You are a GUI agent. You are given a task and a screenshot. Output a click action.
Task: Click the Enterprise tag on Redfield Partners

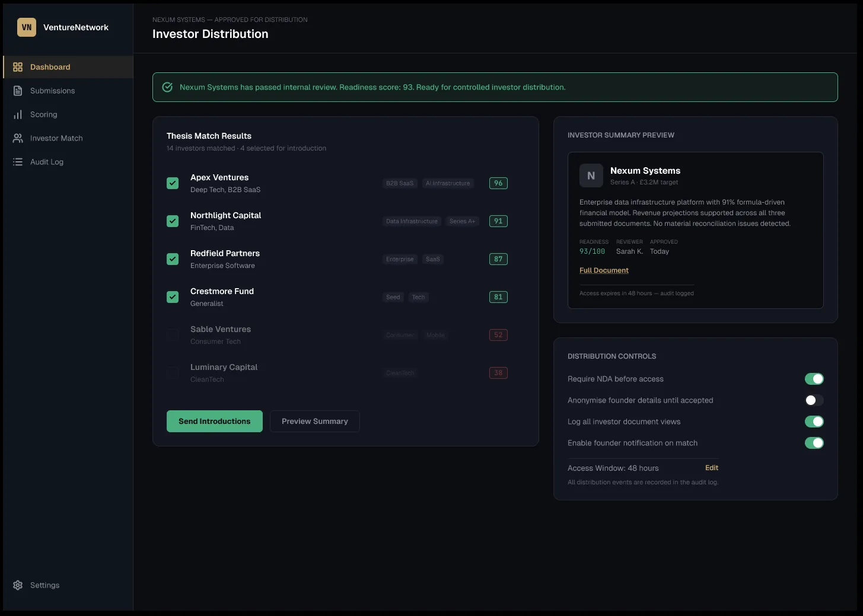tap(400, 259)
